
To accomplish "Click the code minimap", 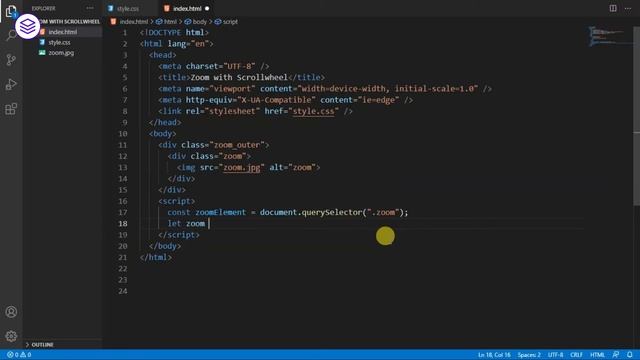I will [607, 36].
